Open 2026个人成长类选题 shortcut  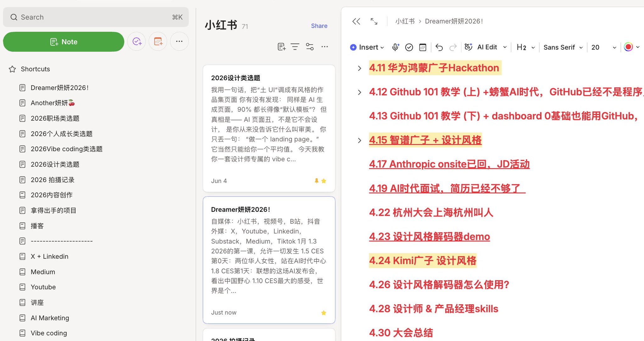click(x=62, y=134)
